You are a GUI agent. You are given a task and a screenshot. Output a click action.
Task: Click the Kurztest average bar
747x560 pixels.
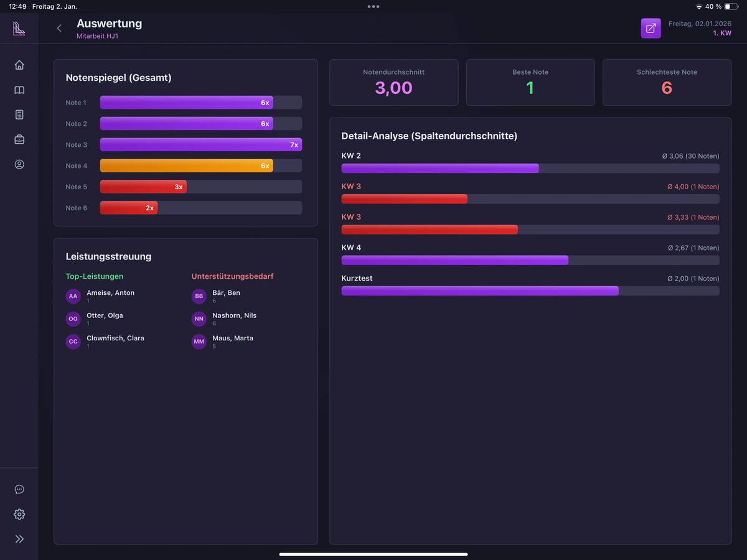pos(480,291)
